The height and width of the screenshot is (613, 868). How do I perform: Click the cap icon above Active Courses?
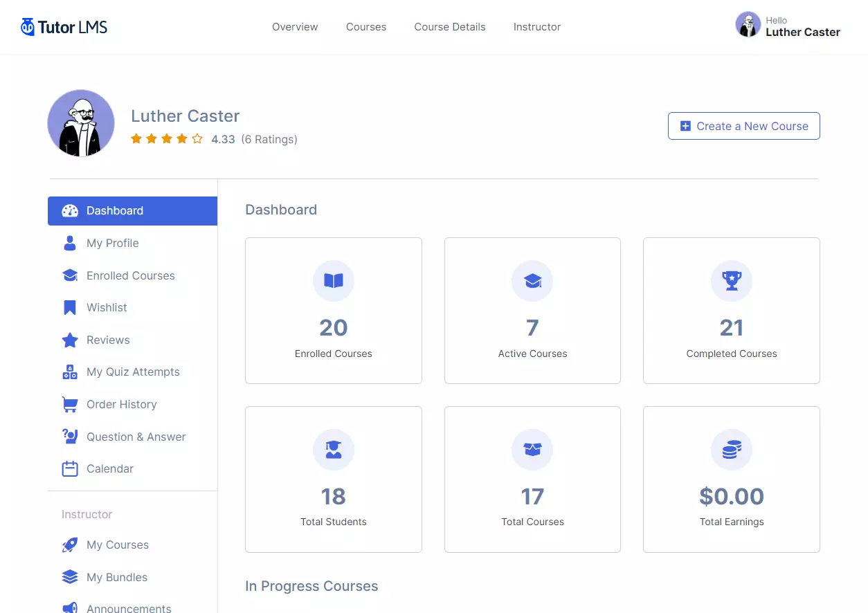[532, 281]
